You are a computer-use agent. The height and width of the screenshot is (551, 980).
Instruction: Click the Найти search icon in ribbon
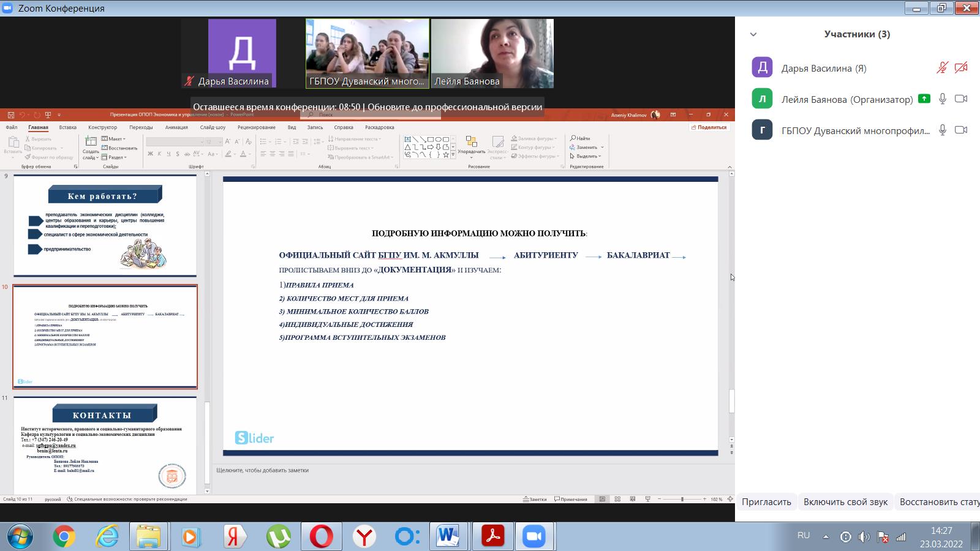(x=580, y=138)
